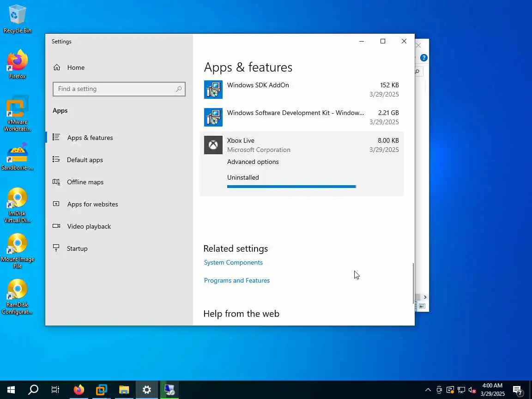This screenshot has width=532, height=399.
Task: Select RamDisk Configuration desktop icon
Action: coord(17,296)
